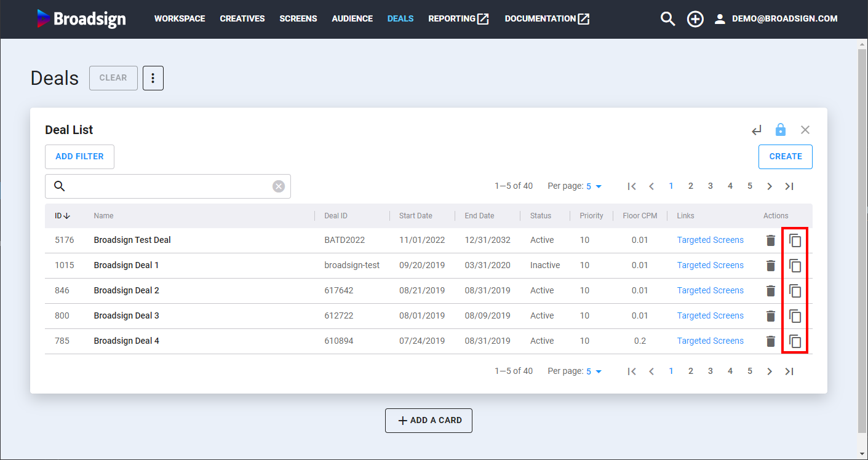The width and height of the screenshot is (868, 460).
Task: Open the Workspace tab
Action: (x=180, y=19)
